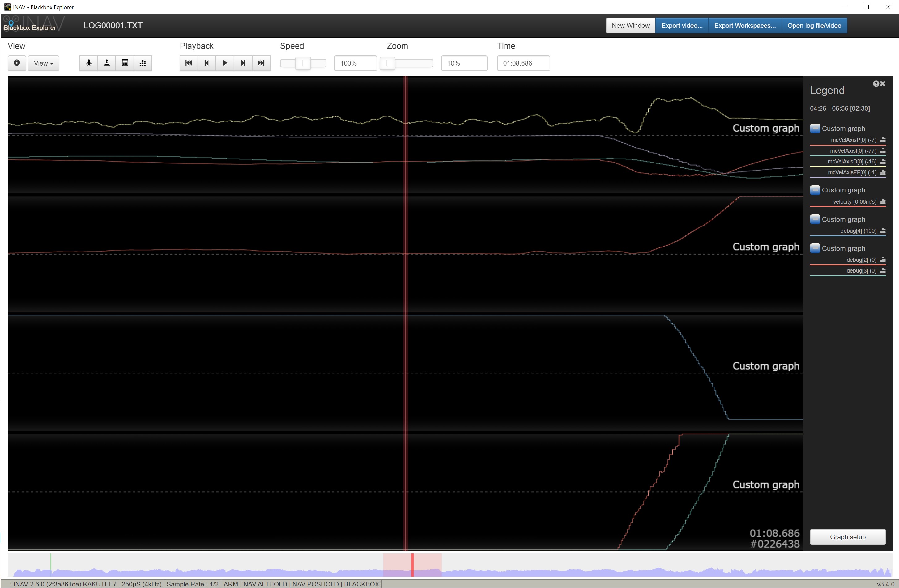Open analyser for mcVelAxisP[0] field
Screen dimensions: 899x588
[883, 140]
